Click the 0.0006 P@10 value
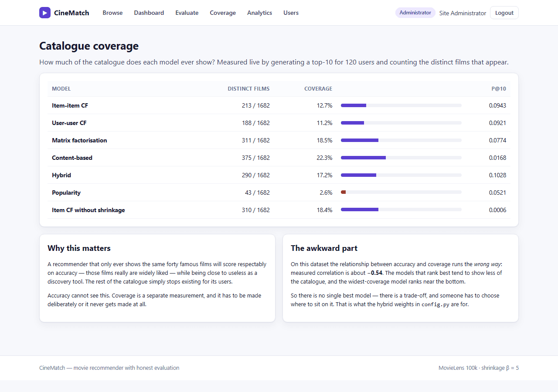Screen dimensions: 558x392 (497, 210)
